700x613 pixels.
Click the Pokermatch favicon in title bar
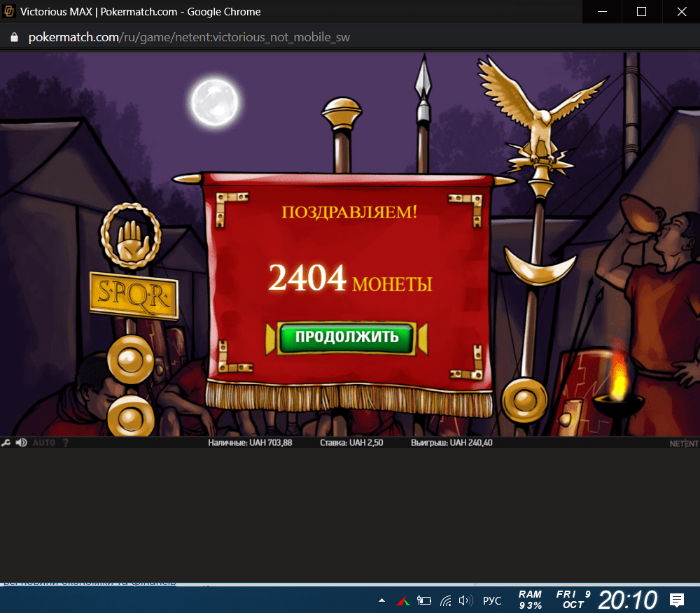coord(9,11)
